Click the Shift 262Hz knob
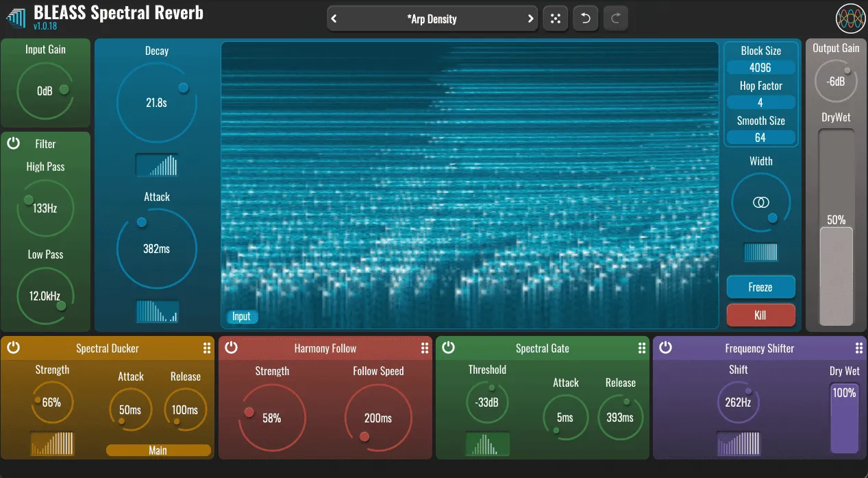Viewport: 868px width, 478px height. [x=739, y=403]
